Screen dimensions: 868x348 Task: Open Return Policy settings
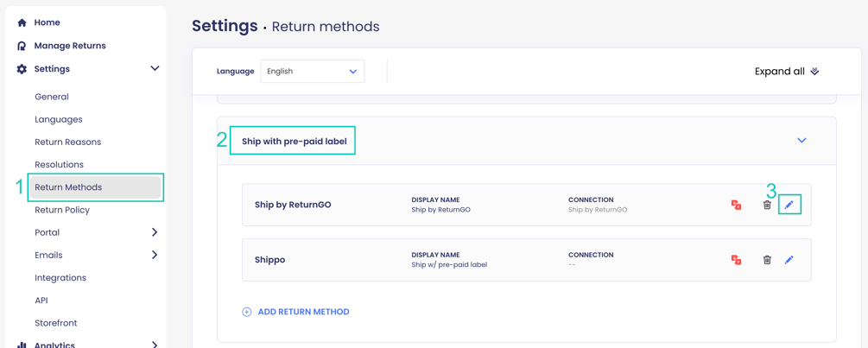point(62,210)
